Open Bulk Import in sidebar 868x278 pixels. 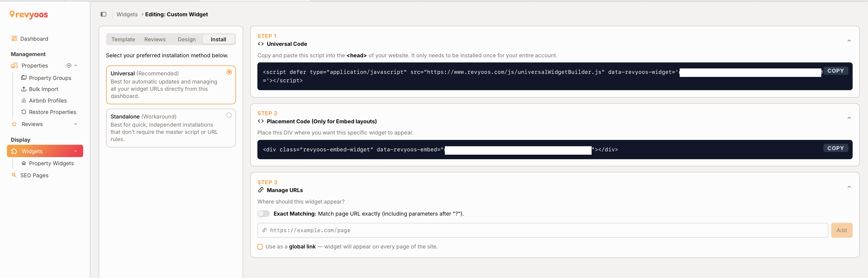pos(43,89)
